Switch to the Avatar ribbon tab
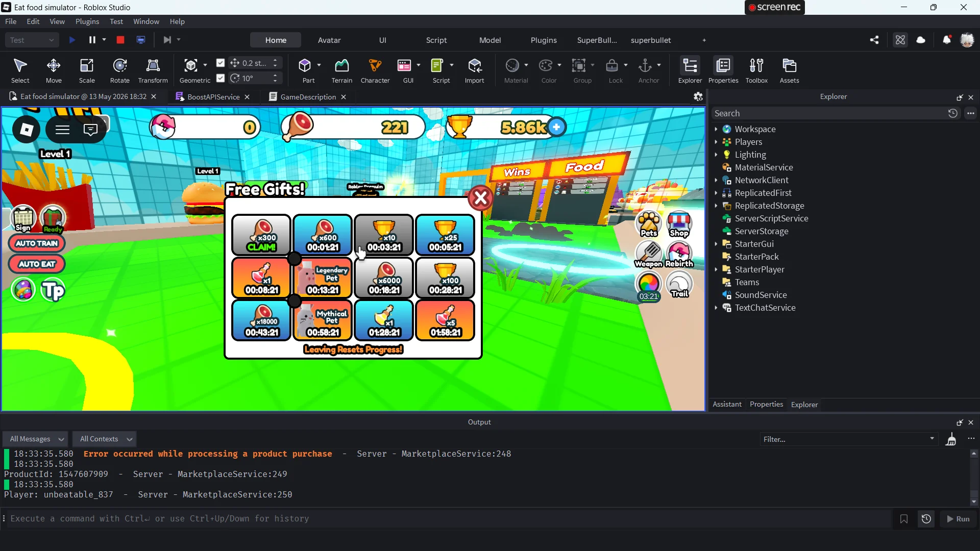980x551 pixels. coord(329,40)
